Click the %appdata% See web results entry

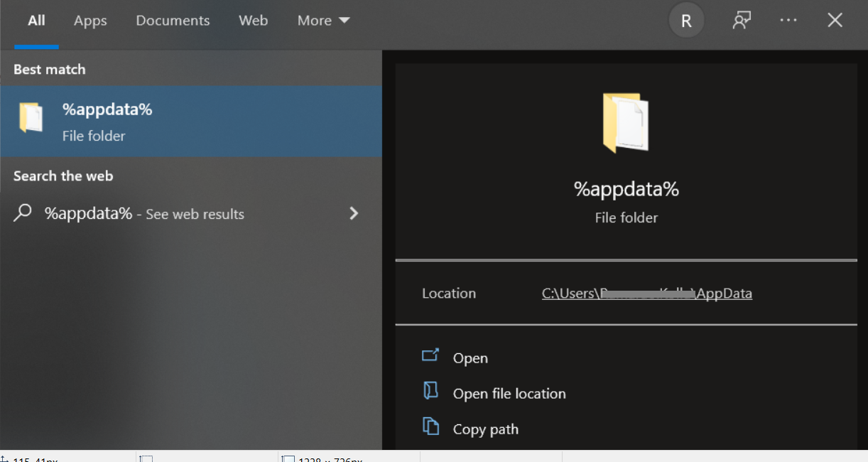click(144, 213)
